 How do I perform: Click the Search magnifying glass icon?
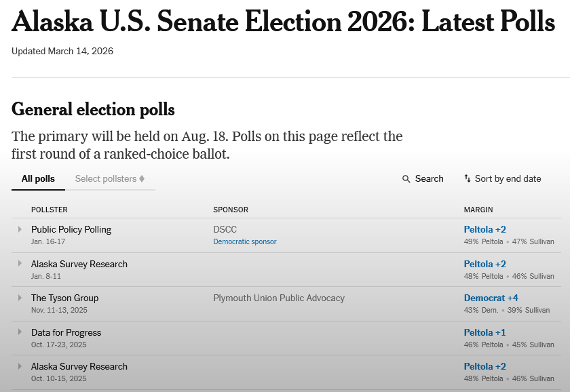[x=406, y=179]
